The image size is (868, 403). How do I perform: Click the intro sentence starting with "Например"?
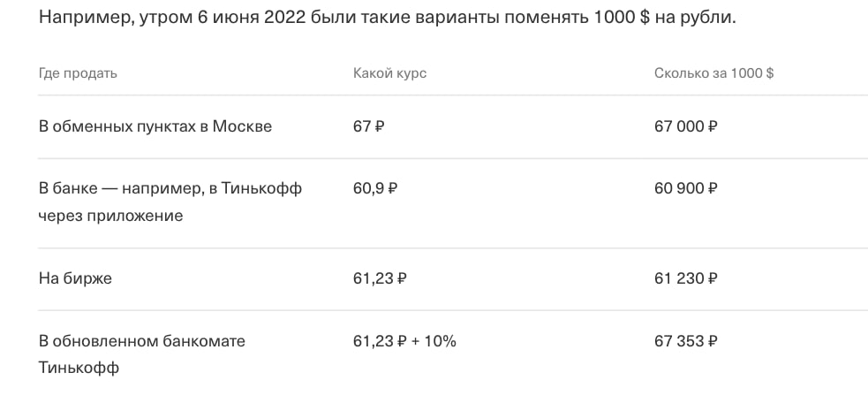pyautogui.click(x=387, y=19)
